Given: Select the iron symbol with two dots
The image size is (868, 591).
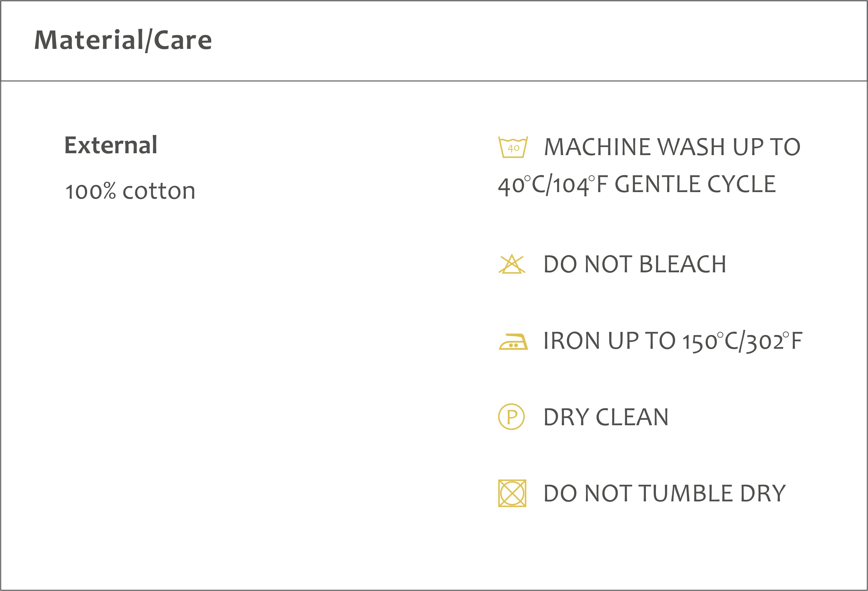Looking at the screenshot, I should 513,342.
